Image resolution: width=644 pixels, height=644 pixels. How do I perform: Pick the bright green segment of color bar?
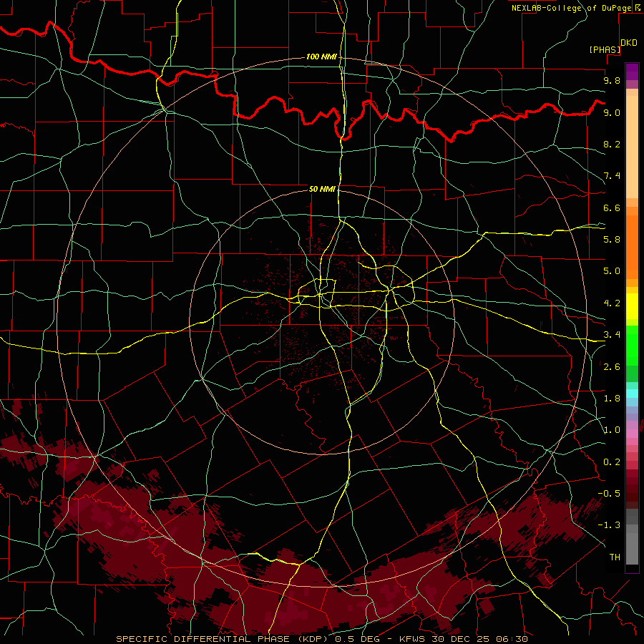point(632,346)
